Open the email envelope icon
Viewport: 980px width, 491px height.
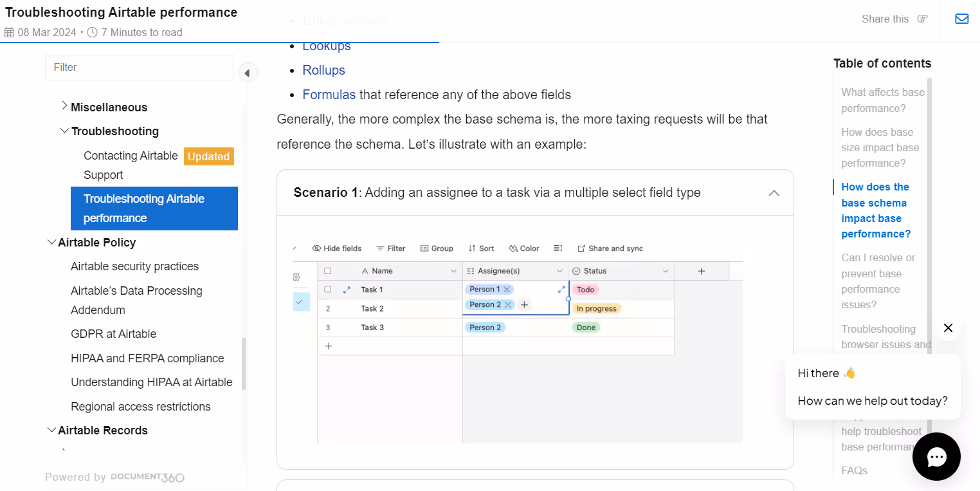tap(962, 19)
